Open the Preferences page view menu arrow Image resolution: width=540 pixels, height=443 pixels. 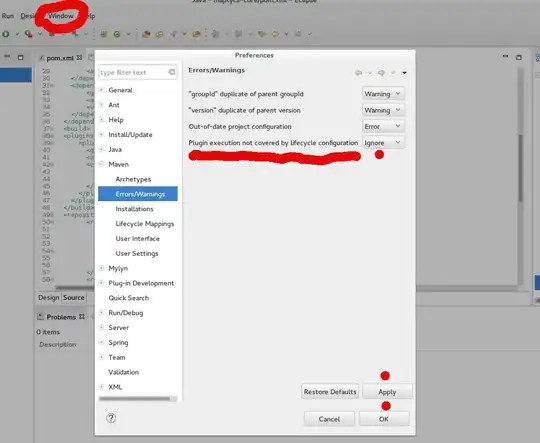click(x=404, y=73)
